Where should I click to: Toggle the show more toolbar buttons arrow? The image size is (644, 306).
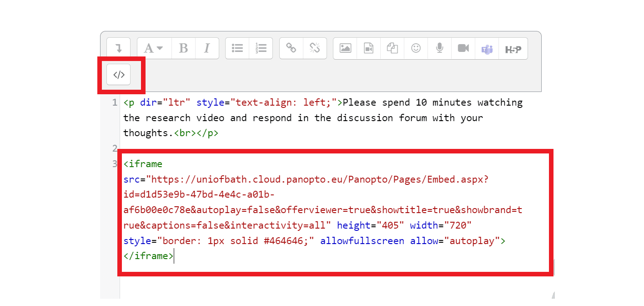coord(119,48)
